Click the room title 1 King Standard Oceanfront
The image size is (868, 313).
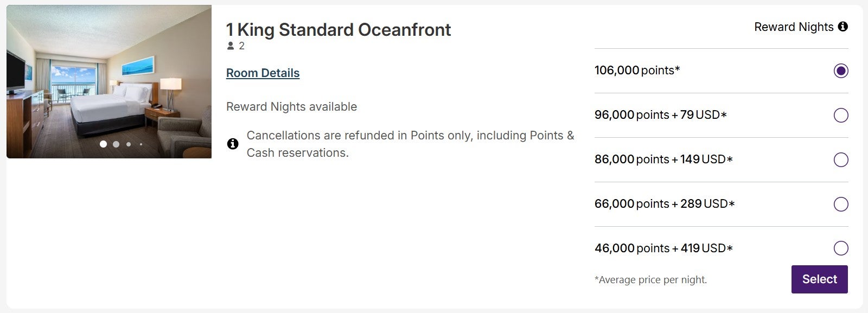click(339, 30)
